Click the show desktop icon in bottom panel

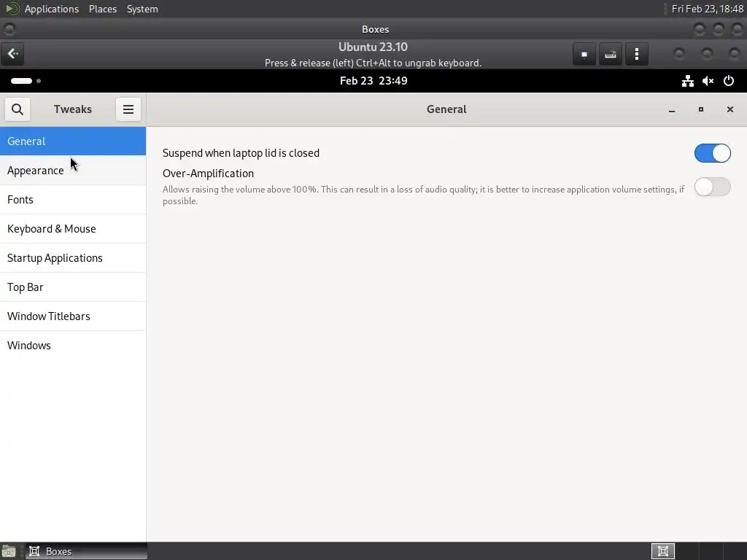9,551
